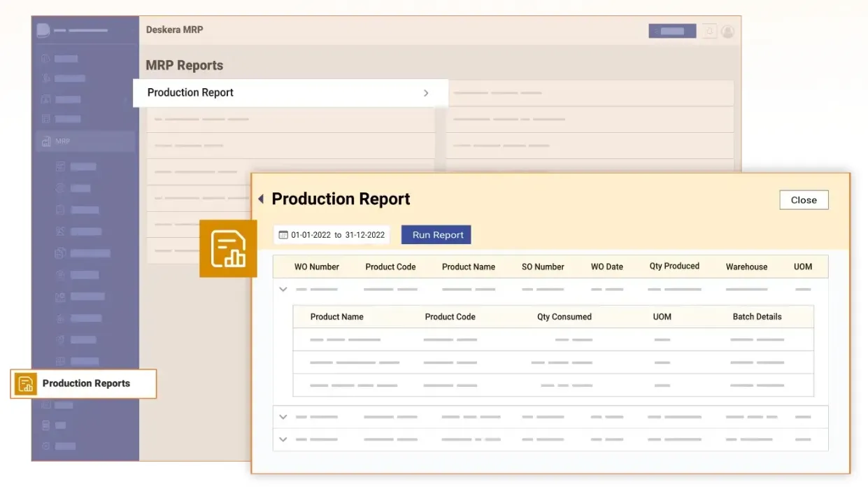868x489 pixels.
Task: Click the large orange production report icon
Action: [x=228, y=248]
